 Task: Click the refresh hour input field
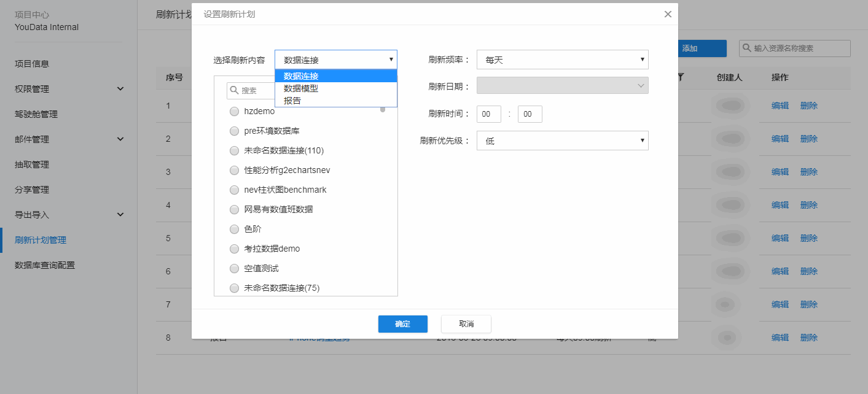click(488, 114)
